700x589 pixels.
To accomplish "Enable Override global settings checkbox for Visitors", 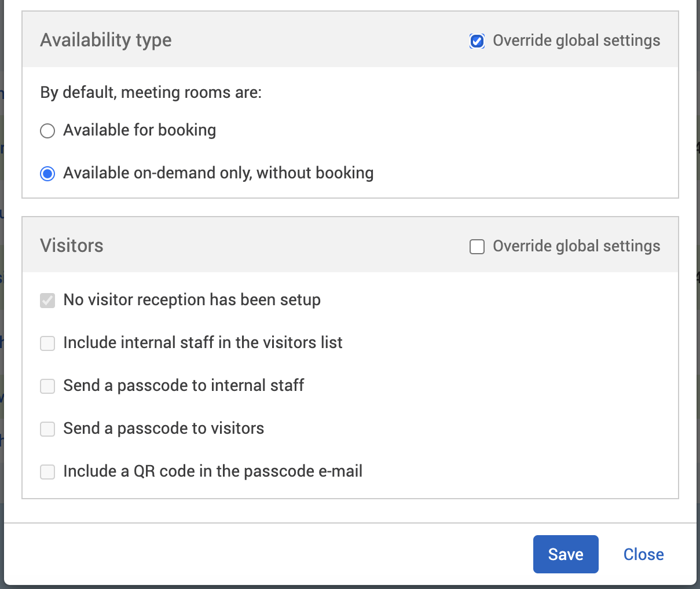I will click(477, 247).
